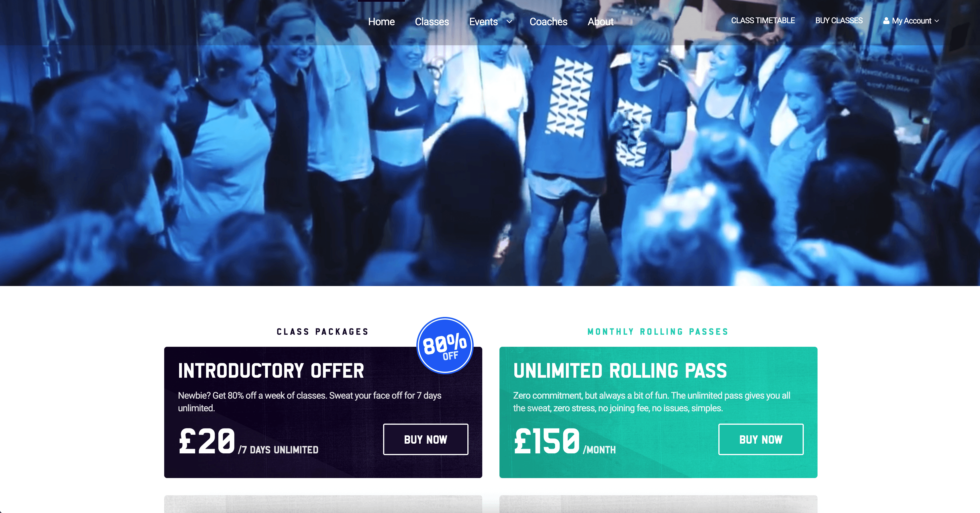Select the Introductory Offer heading
This screenshot has height=513, width=980.
tap(271, 371)
